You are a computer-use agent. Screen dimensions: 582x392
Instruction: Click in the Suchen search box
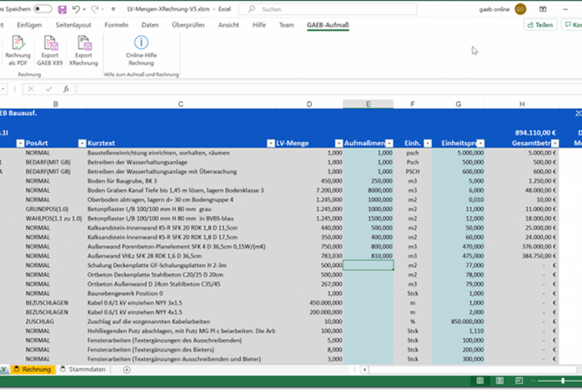(x=328, y=9)
